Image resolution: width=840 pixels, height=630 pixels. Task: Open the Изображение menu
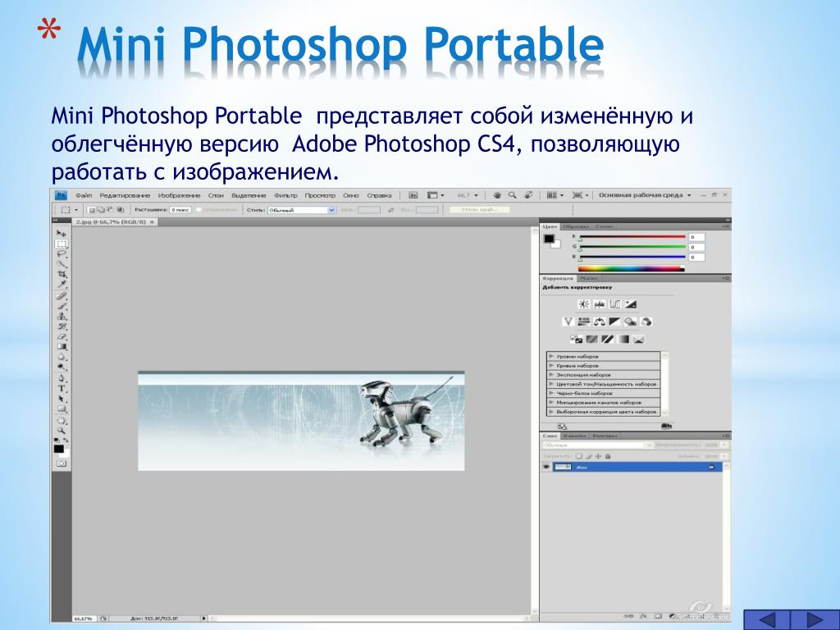coord(179,195)
